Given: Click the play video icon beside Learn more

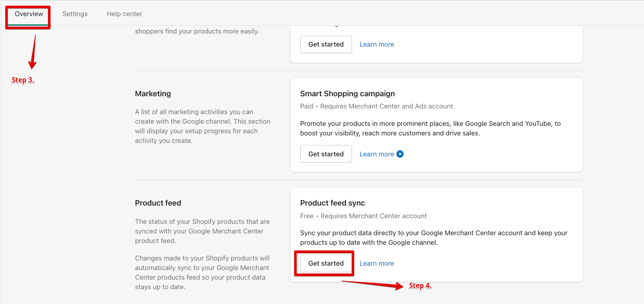Looking at the screenshot, I should pyautogui.click(x=400, y=154).
